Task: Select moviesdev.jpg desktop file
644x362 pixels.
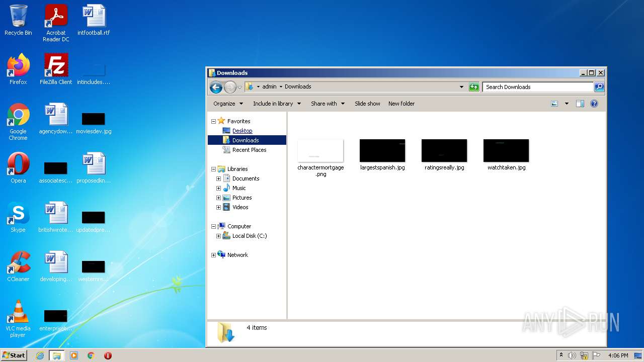Action: click(x=94, y=123)
